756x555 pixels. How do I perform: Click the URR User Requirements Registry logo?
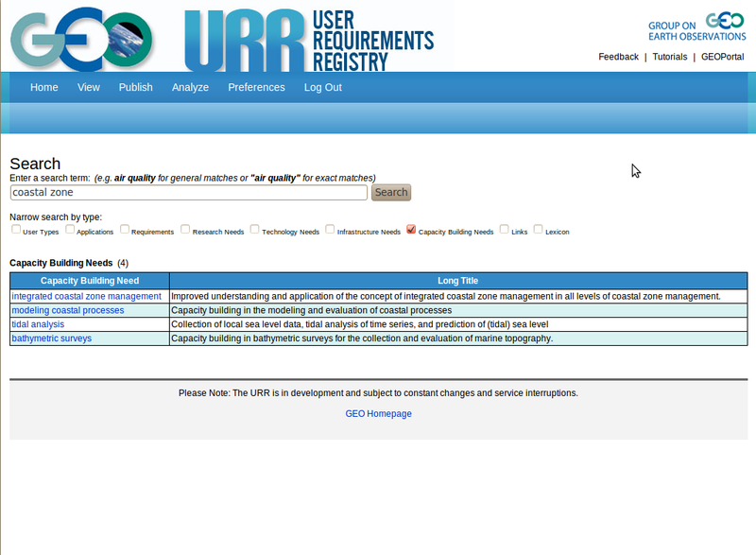coord(309,40)
